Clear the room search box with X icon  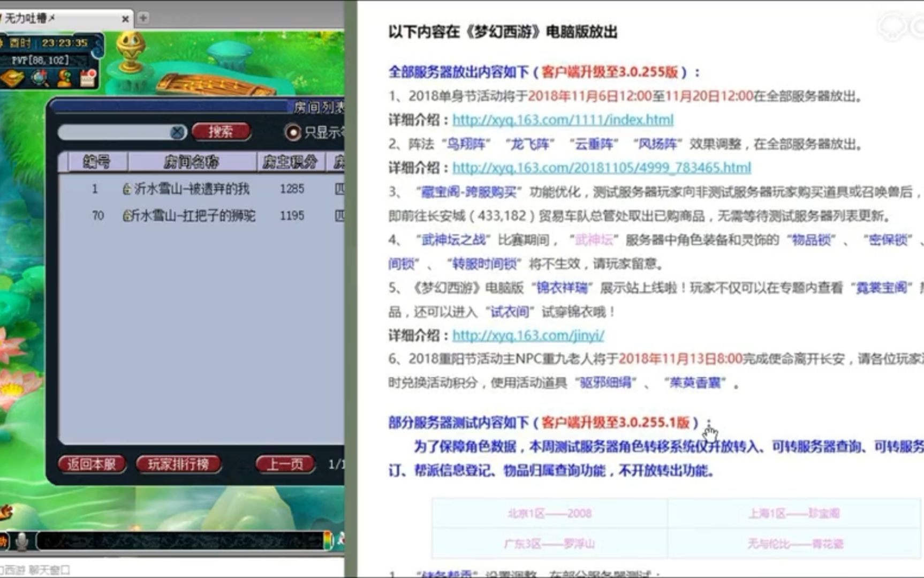pos(177,132)
